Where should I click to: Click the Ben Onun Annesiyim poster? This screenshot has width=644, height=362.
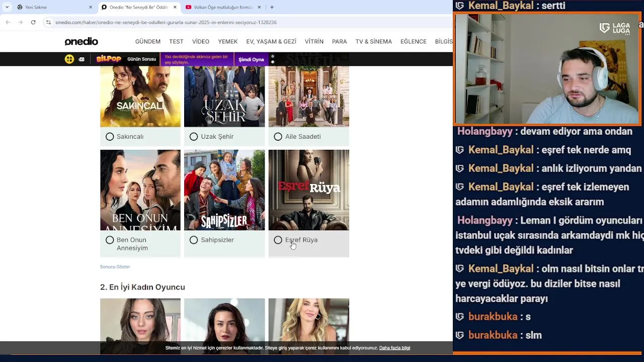click(x=140, y=190)
